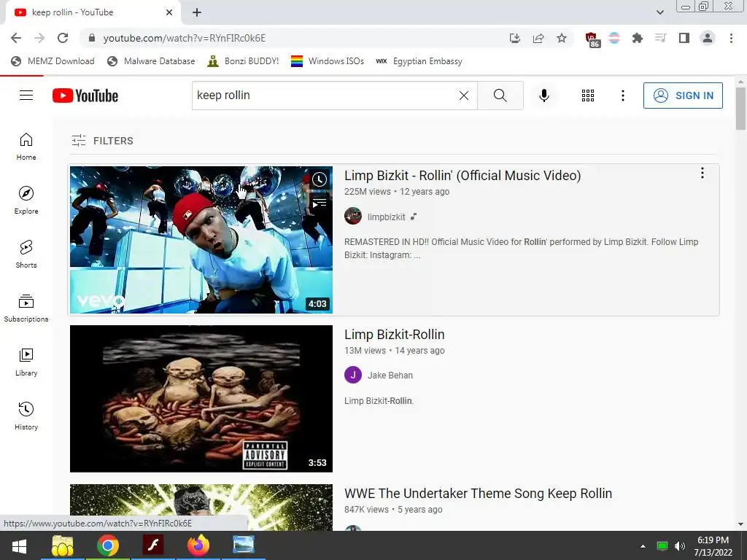
Task: Open the Flash app in taskbar
Action: point(153,545)
